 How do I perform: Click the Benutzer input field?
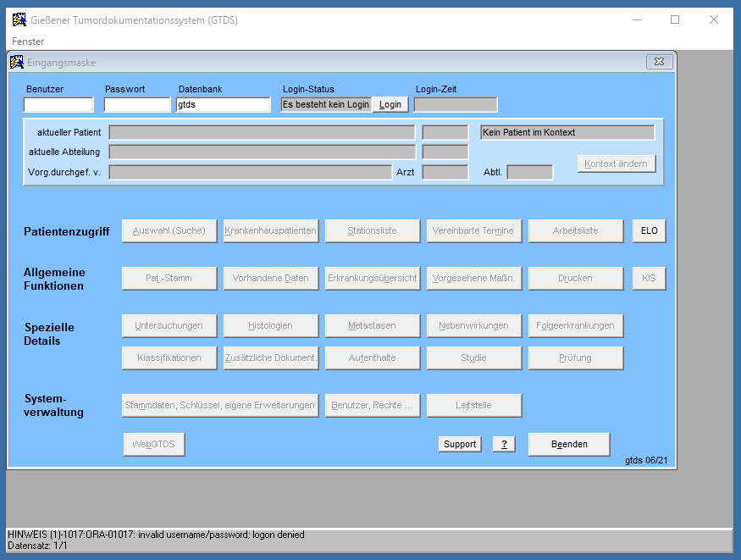point(58,104)
